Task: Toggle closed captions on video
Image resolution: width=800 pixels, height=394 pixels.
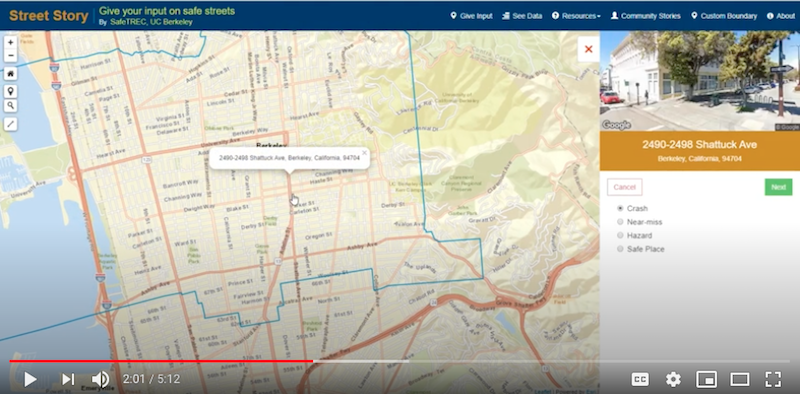Action: click(640, 379)
